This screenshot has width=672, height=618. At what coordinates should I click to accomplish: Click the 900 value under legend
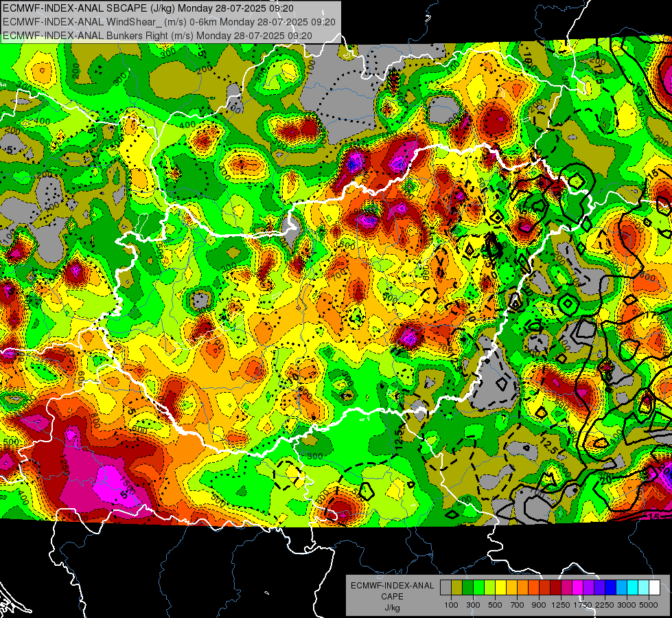pyautogui.click(x=539, y=605)
